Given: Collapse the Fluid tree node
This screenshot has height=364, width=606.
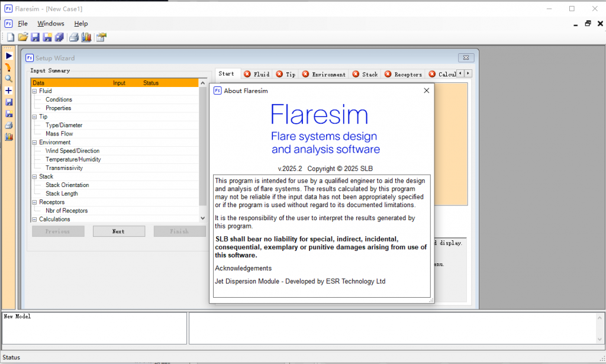Looking at the screenshot, I should pyautogui.click(x=34, y=91).
